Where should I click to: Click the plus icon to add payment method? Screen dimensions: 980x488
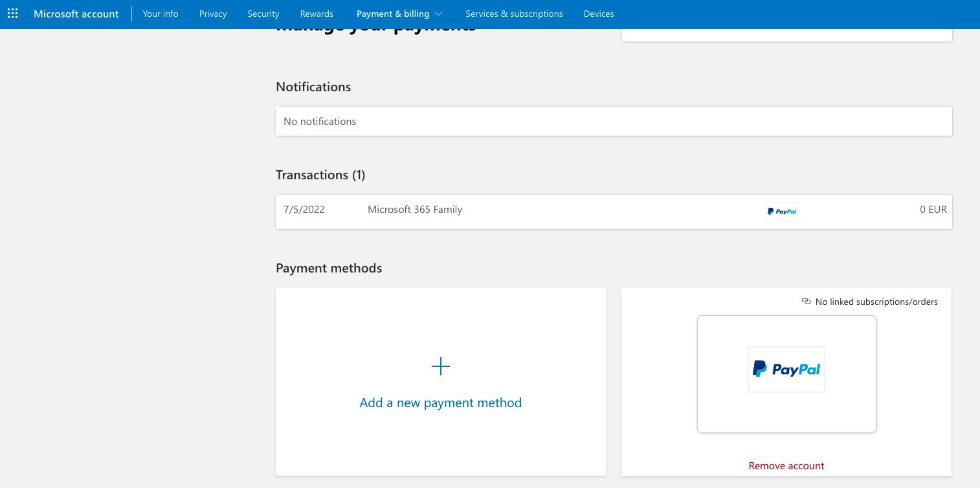point(441,366)
